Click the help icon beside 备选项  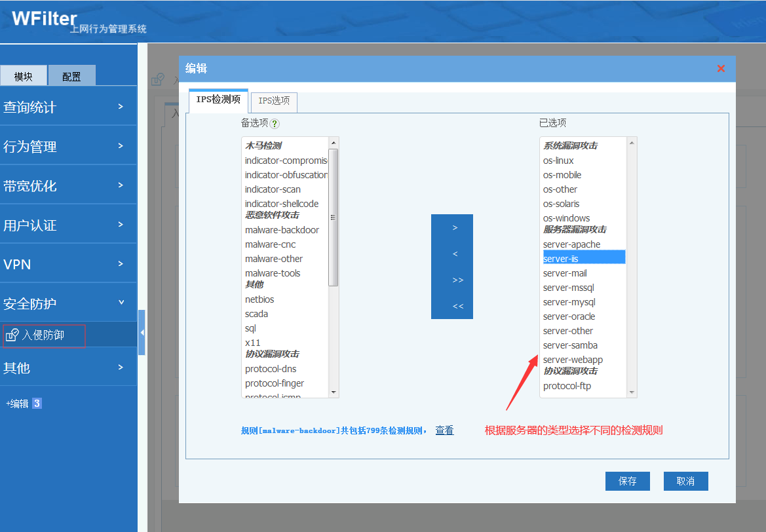[x=275, y=123]
